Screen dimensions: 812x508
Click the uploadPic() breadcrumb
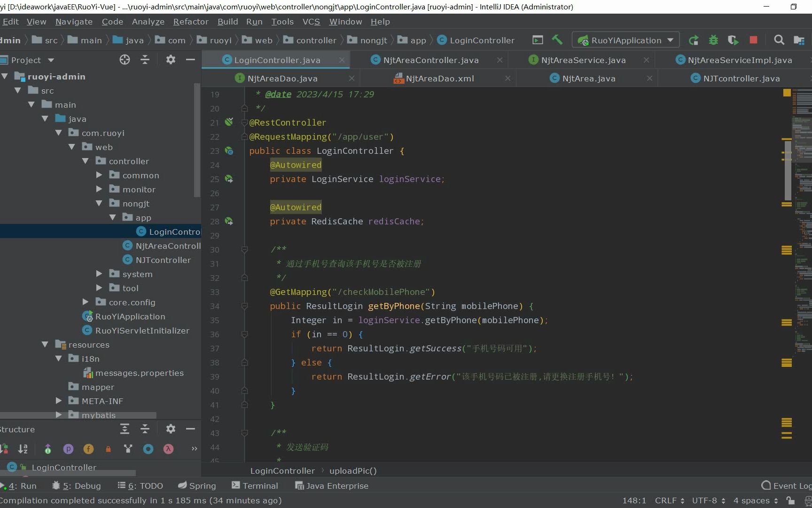click(353, 471)
